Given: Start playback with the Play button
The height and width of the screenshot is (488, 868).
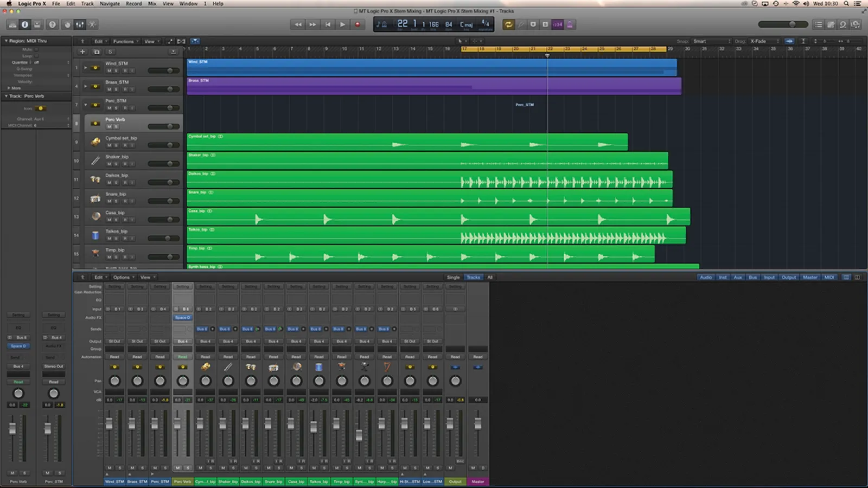Looking at the screenshot, I should (342, 24).
